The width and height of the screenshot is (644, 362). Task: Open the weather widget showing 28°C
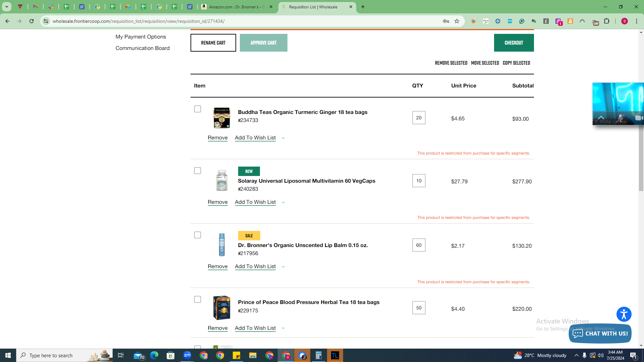pyautogui.click(x=540, y=355)
